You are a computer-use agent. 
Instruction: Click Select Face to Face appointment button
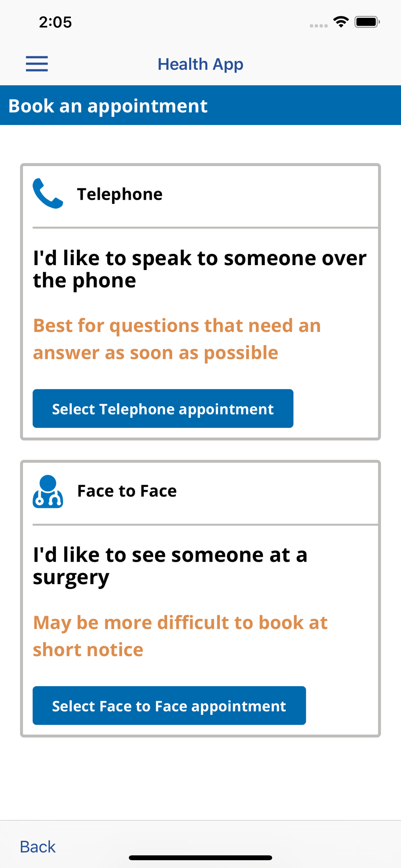tap(169, 705)
